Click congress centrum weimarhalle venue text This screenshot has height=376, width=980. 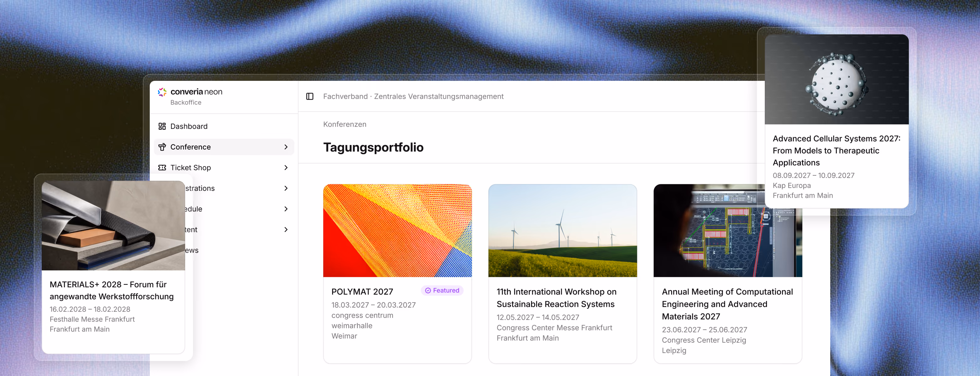click(362, 321)
